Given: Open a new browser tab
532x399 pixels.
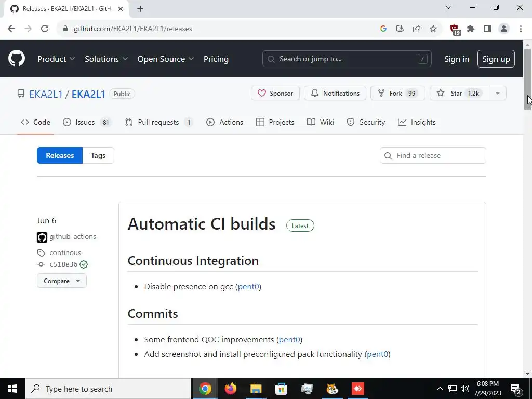Looking at the screenshot, I should click(140, 9).
